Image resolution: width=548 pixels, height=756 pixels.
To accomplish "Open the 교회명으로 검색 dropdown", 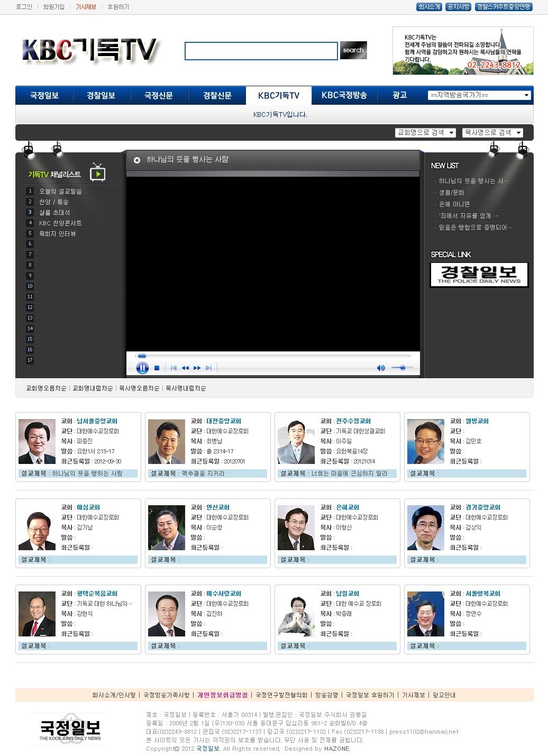I will point(425,133).
